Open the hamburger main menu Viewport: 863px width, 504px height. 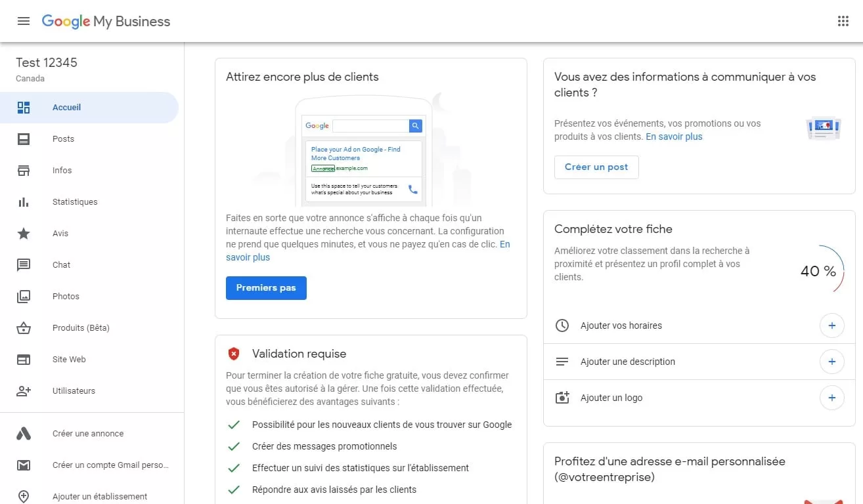point(24,21)
